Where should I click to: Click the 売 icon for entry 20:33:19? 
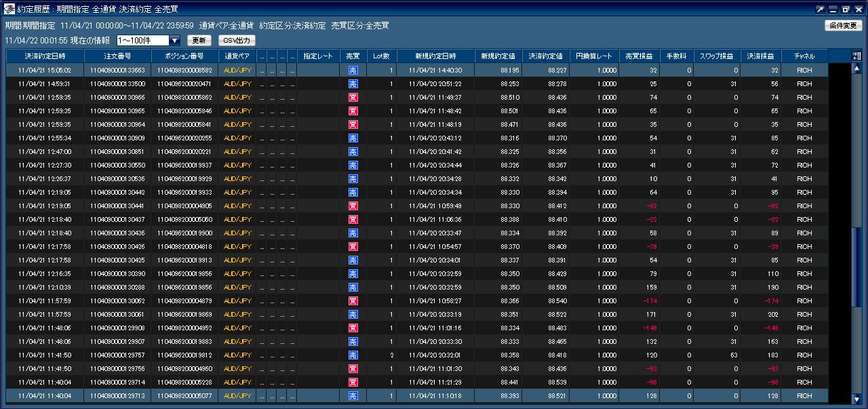(353, 314)
